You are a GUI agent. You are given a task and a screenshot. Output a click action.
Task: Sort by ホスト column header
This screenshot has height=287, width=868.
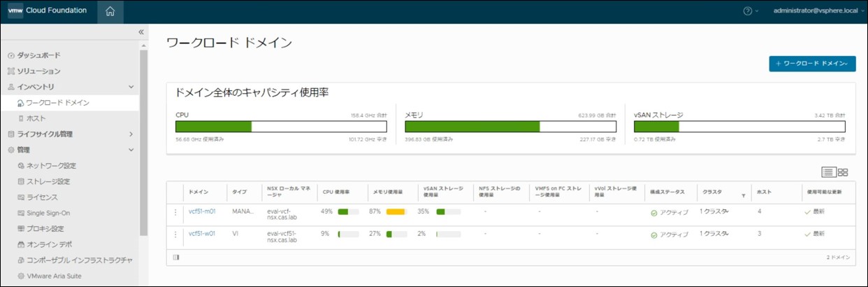click(764, 191)
